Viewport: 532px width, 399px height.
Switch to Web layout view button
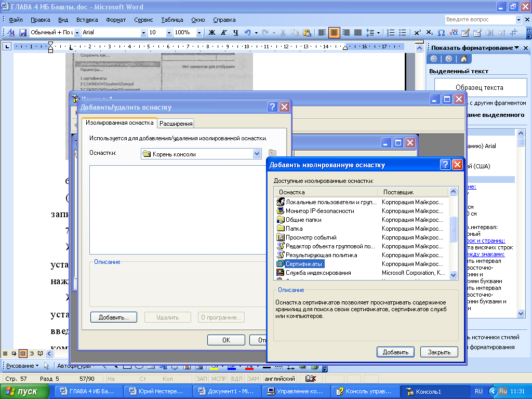14,353
